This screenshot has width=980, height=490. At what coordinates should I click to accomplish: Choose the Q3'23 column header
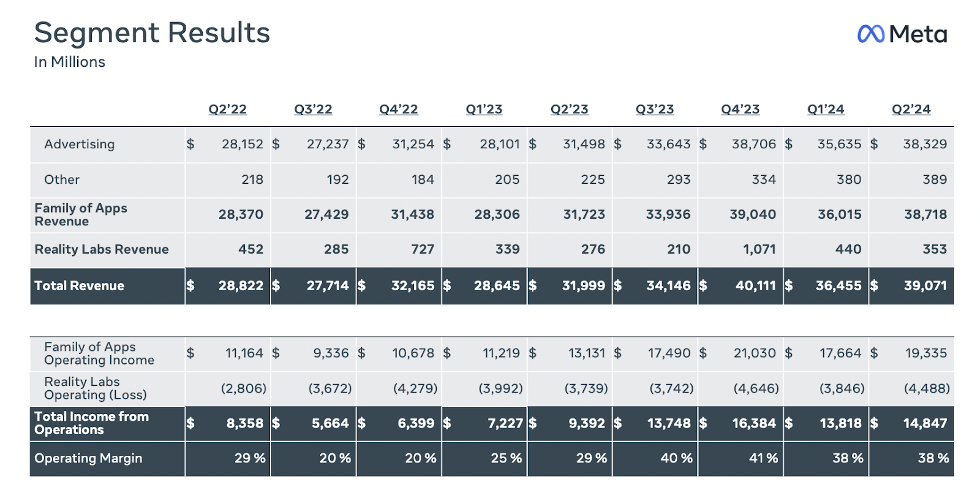coord(655,110)
